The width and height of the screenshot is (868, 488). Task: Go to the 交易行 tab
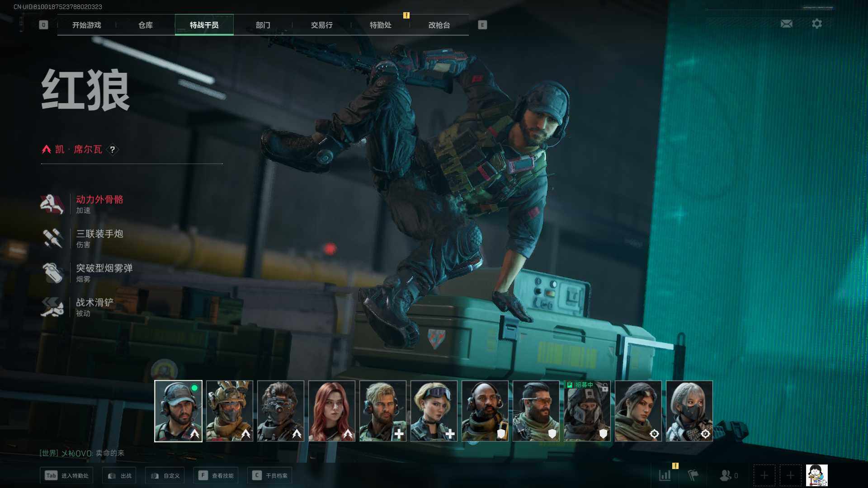[x=322, y=25]
